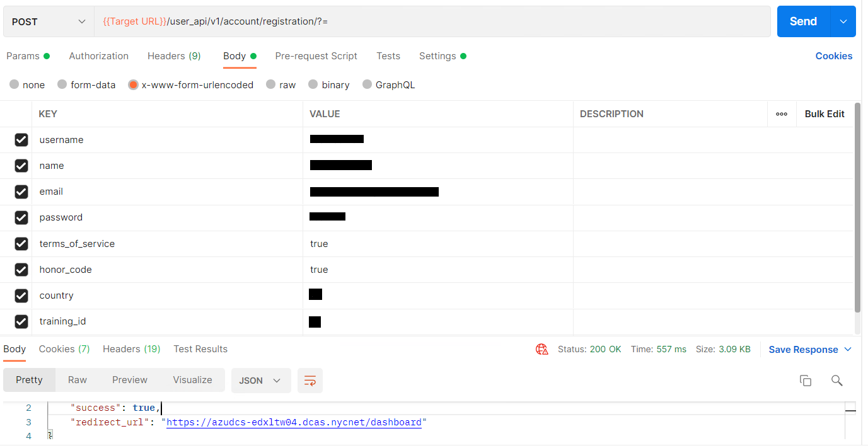Screen dimensions: 868x448
Task: Select the none body type
Action: 27,84
